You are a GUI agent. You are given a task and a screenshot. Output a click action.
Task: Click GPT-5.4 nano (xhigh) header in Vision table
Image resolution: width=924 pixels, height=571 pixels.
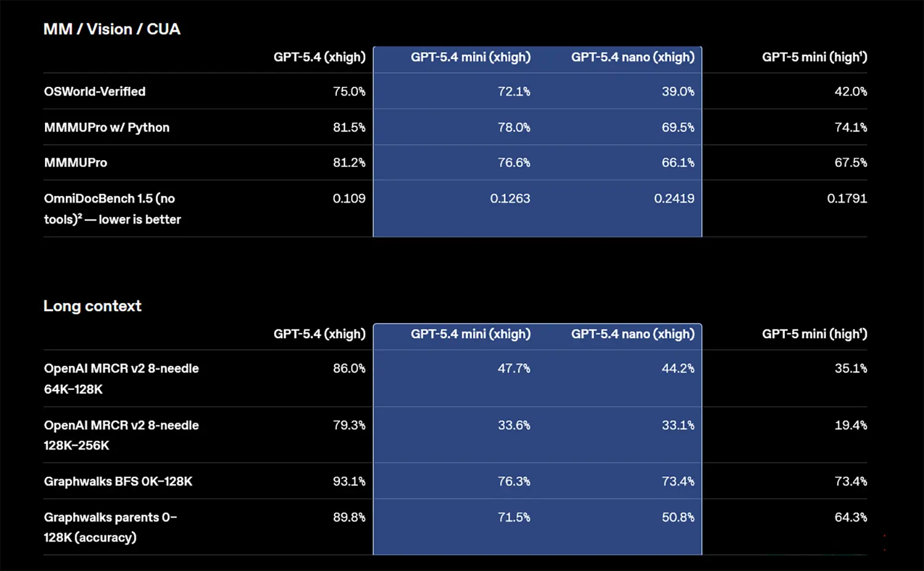tap(633, 57)
